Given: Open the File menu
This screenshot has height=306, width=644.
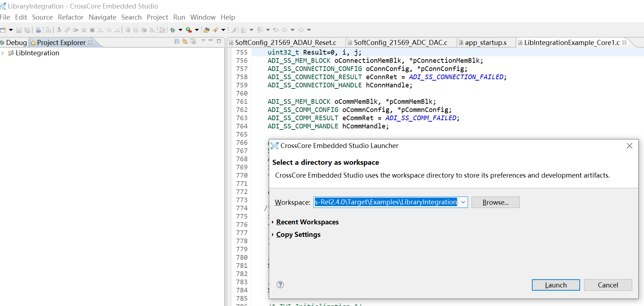Looking at the screenshot, I should [5, 17].
